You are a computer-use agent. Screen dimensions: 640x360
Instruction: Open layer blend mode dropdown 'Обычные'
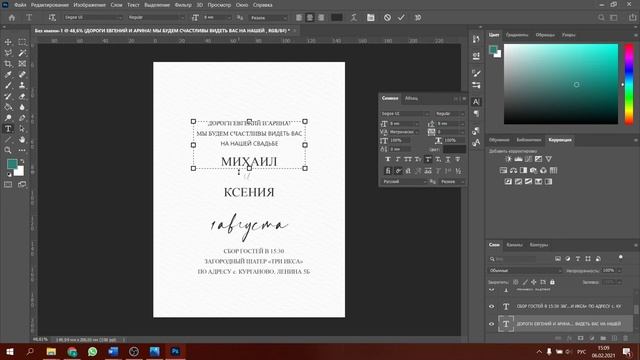pos(524,270)
